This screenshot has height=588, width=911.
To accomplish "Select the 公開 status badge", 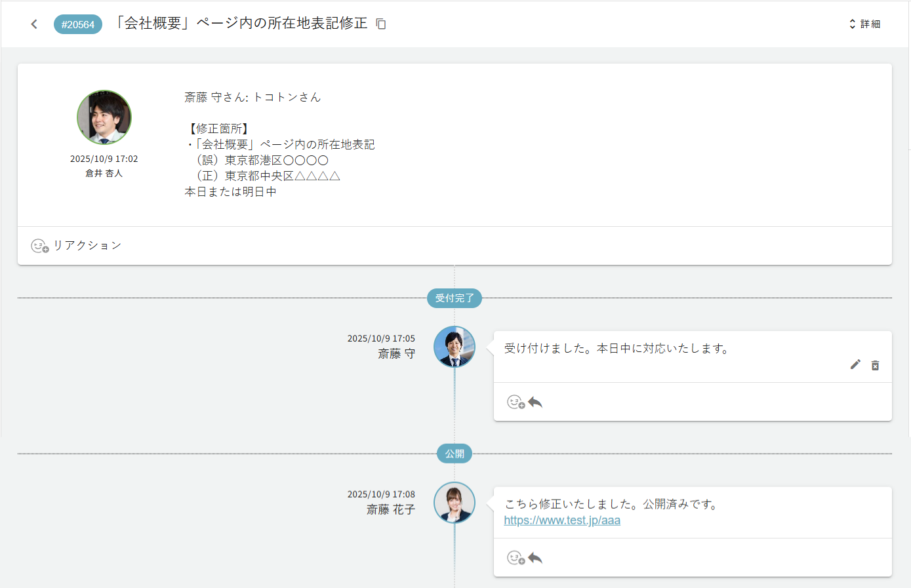I will [455, 453].
